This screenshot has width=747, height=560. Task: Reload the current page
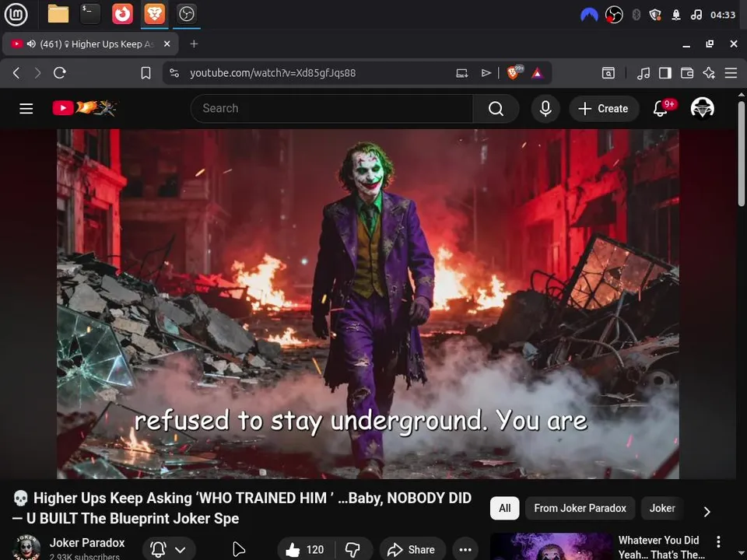point(60,73)
